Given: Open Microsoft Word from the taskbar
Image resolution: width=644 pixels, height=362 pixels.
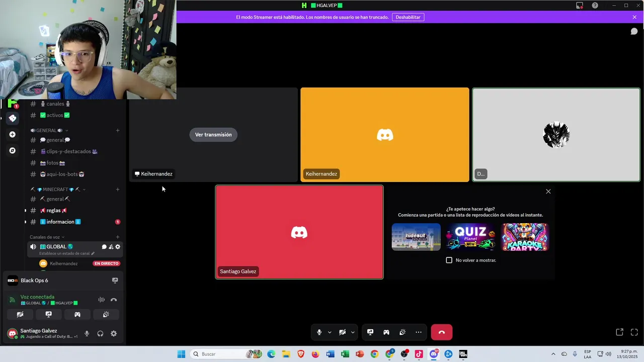Looking at the screenshot, I should click(330, 354).
